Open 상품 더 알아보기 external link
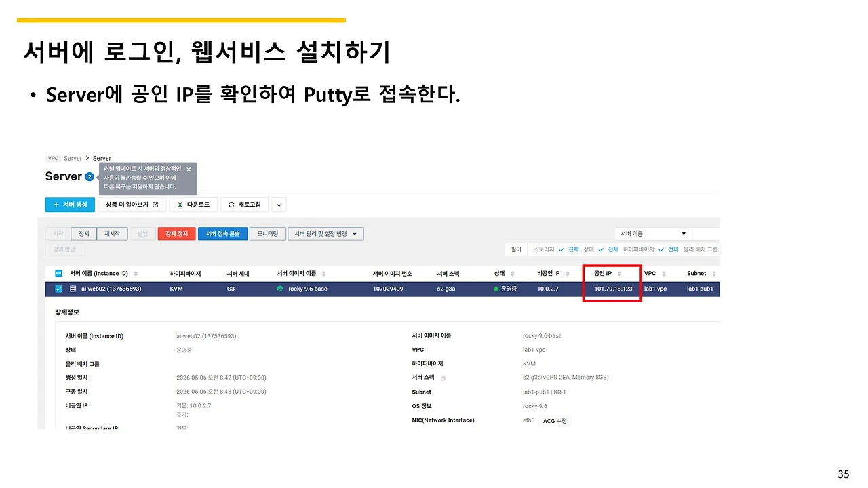The image size is (868, 488). [x=132, y=205]
